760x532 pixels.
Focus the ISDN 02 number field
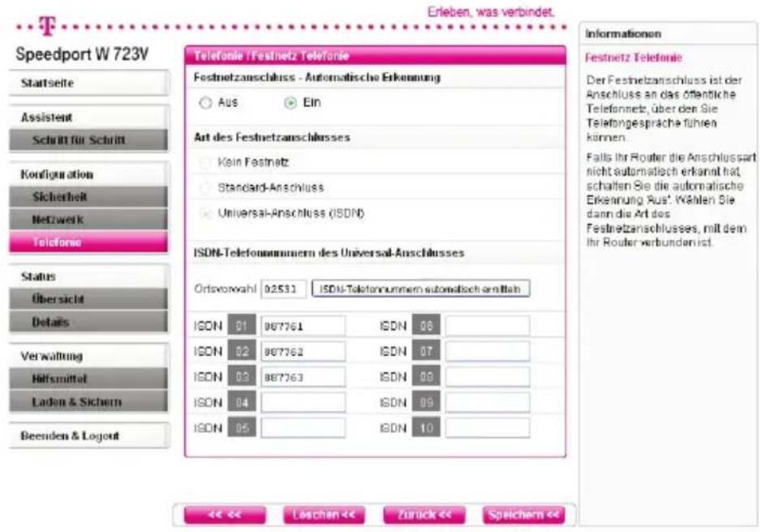click(303, 352)
